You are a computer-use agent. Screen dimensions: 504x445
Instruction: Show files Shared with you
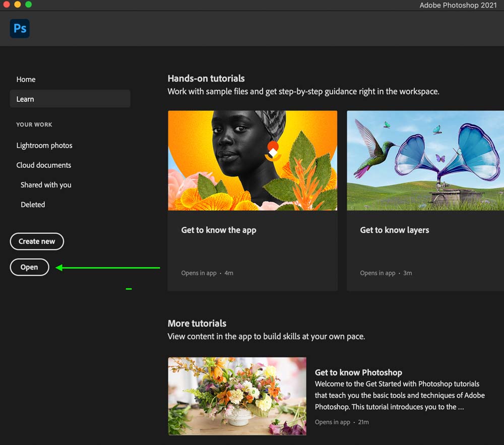click(x=46, y=185)
